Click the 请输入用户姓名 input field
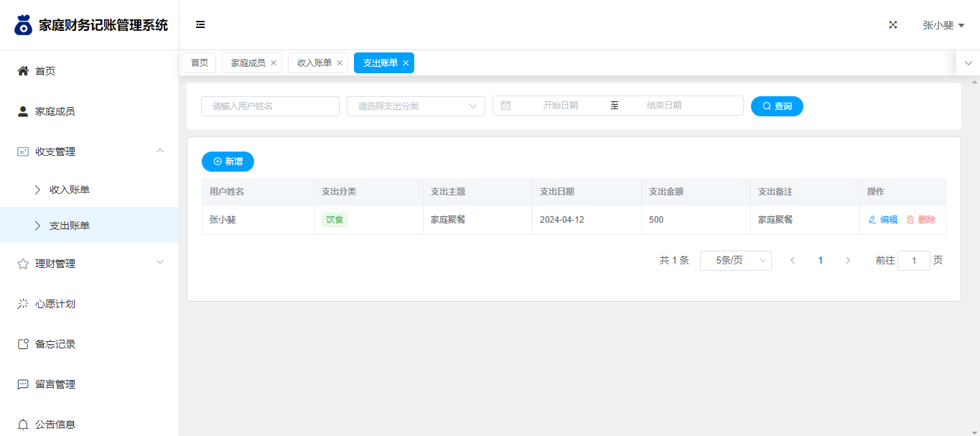The height and width of the screenshot is (436, 980). click(x=270, y=106)
